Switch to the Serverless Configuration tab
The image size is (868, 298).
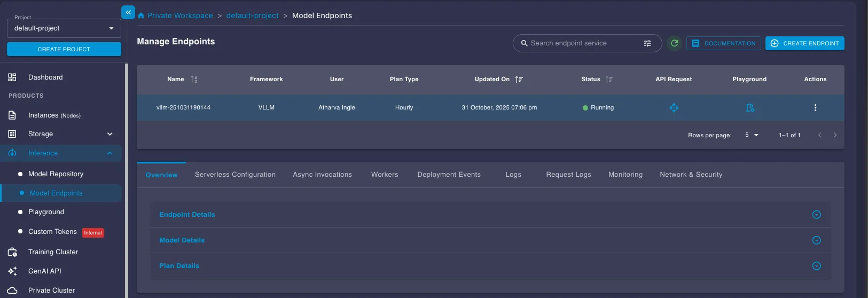[235, 175]
